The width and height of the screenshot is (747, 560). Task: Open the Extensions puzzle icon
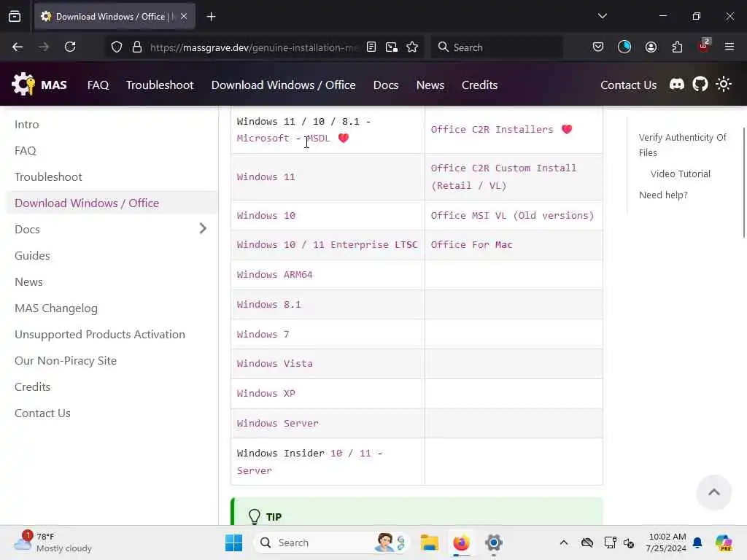677,47
